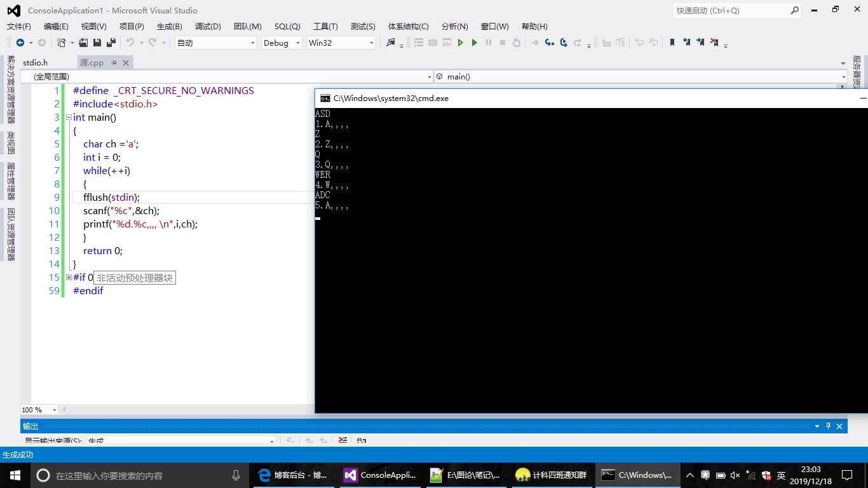This screenshot has width=868, height=488.
Task: Save the current file with the disk icon
Action: pos(97,43)
